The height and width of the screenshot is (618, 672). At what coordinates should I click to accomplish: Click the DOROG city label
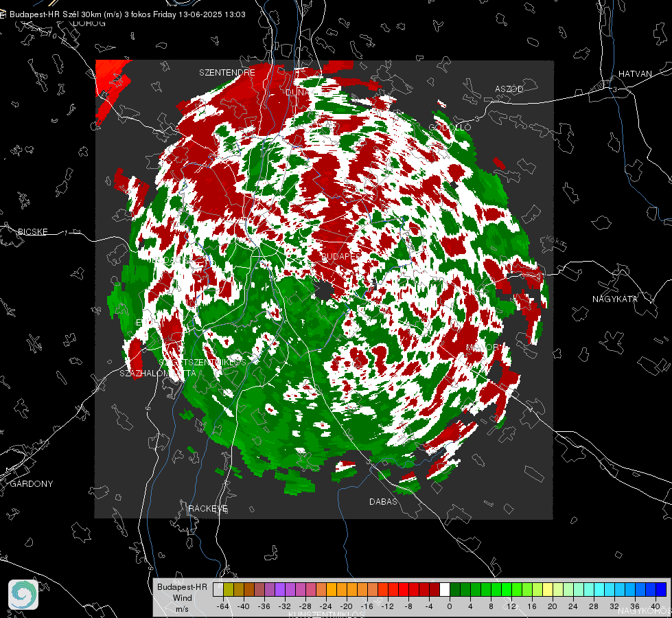[89, 23]
